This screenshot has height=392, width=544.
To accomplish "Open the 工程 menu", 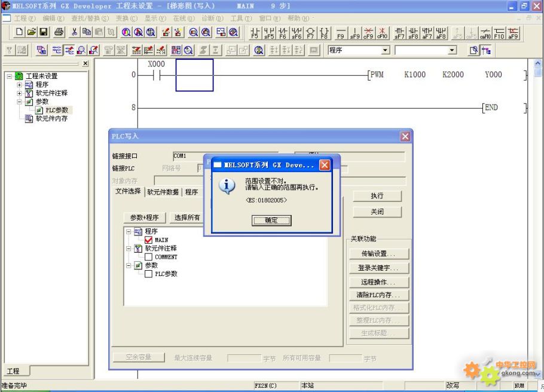I will [25, 18].
